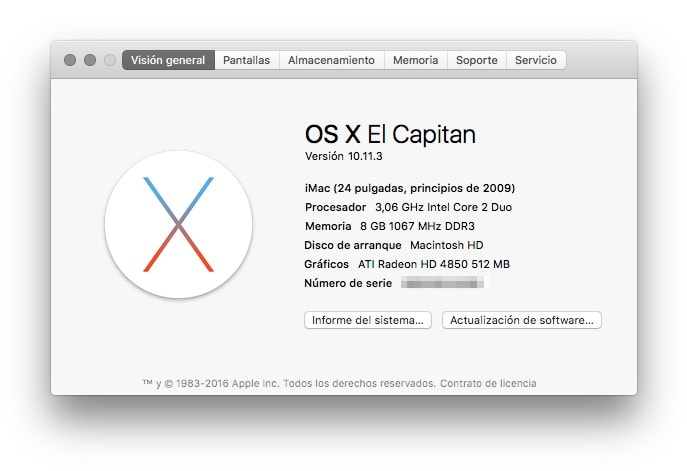Close the window with the first title-bar button

click(x=70, y=60)
